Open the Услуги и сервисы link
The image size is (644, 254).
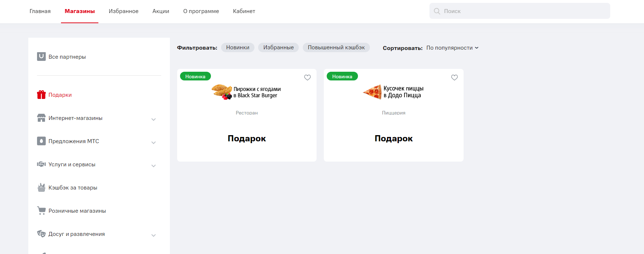coord(72,165)
